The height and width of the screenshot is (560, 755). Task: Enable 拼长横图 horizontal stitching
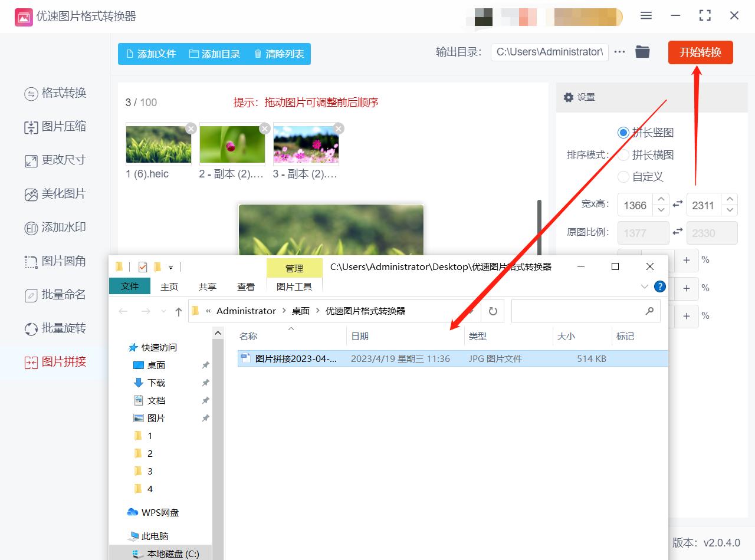[x=623, y=154]
